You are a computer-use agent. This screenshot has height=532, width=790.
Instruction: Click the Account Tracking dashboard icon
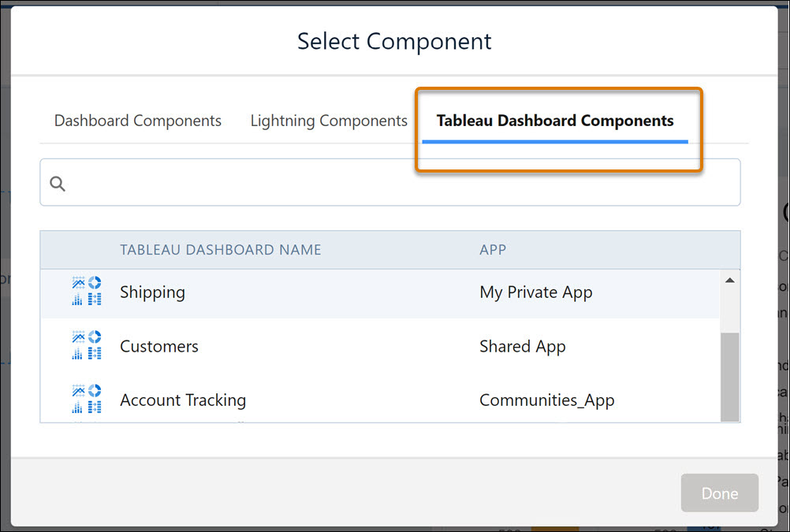(x=87, y=399)
